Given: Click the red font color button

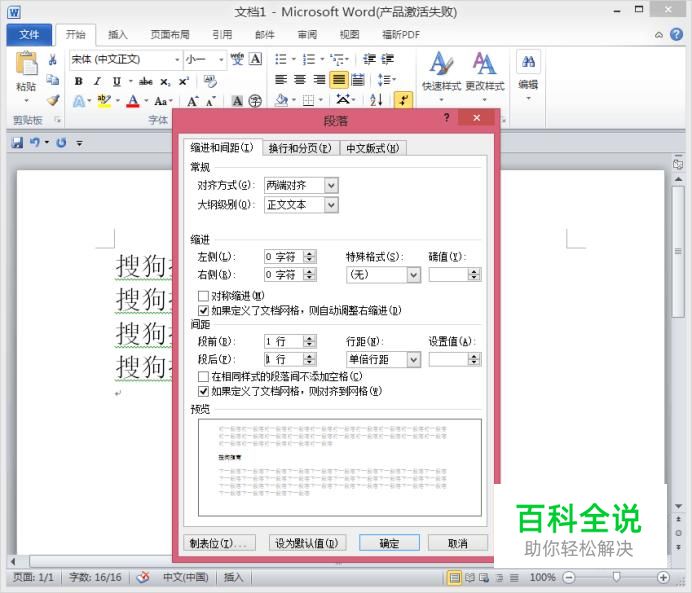Looking at the screenshot, I should [x=133, y=101].
